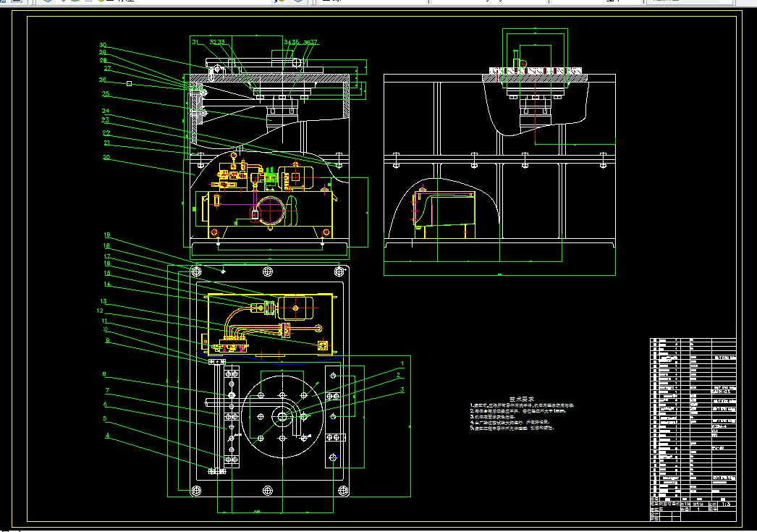This screenshot has height=532, width=757.
Task: Select part callout number 26
Action: click(x=102, y=80)
